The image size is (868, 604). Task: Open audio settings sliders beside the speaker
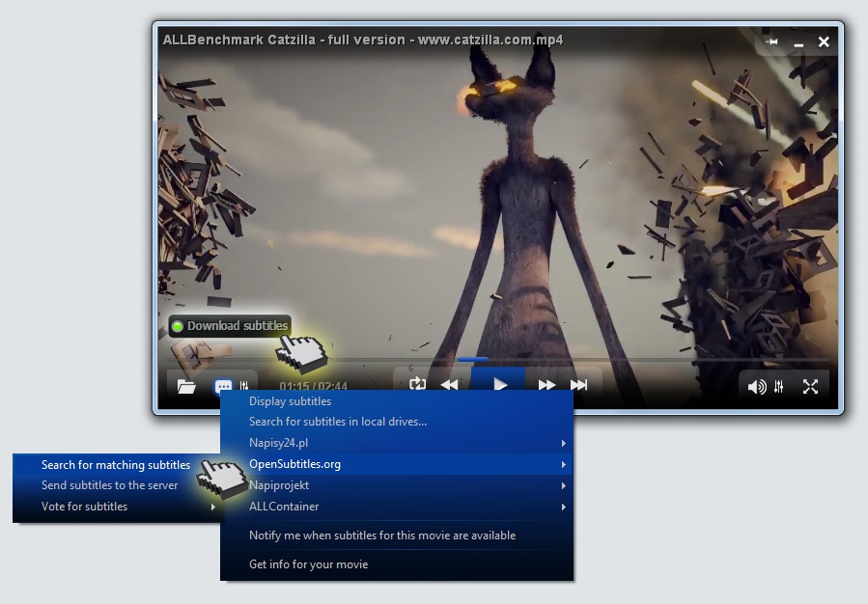[779, 387]
